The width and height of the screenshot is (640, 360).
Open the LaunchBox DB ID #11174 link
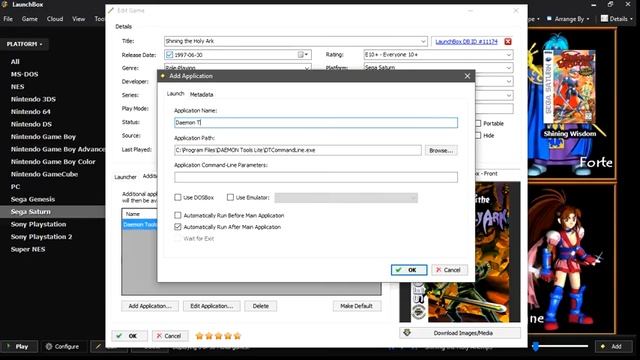coord(466,42)
